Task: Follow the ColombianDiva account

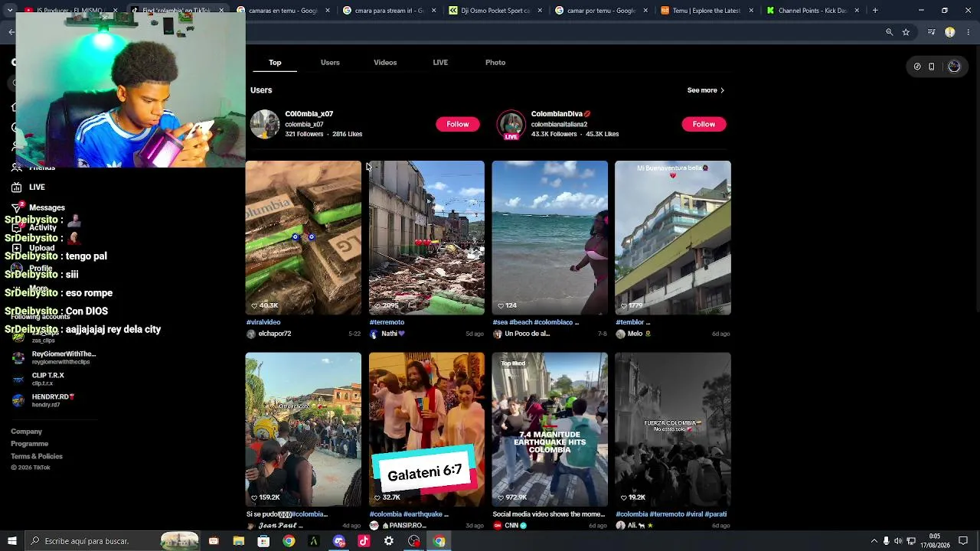Action: [704, 124]
